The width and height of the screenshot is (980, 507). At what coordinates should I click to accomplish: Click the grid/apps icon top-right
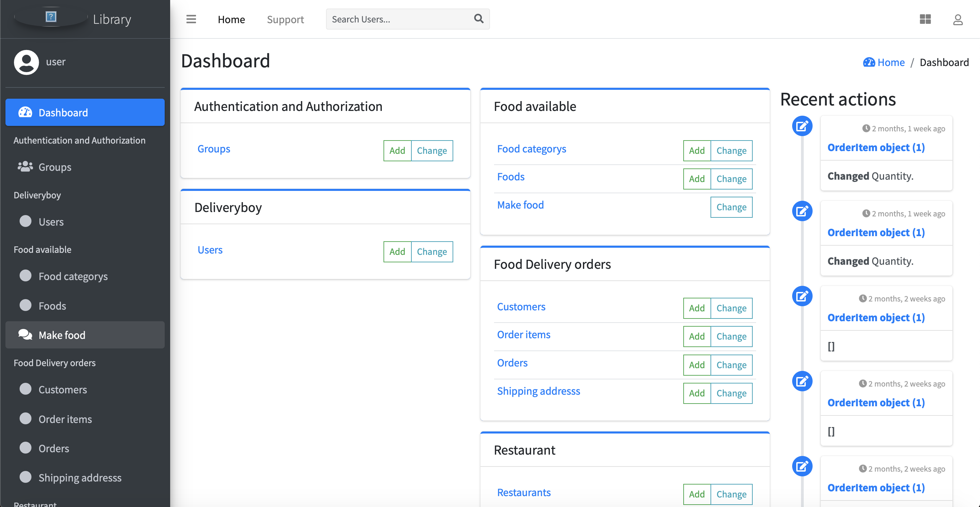pyautogui.click(x=925, y=19)
